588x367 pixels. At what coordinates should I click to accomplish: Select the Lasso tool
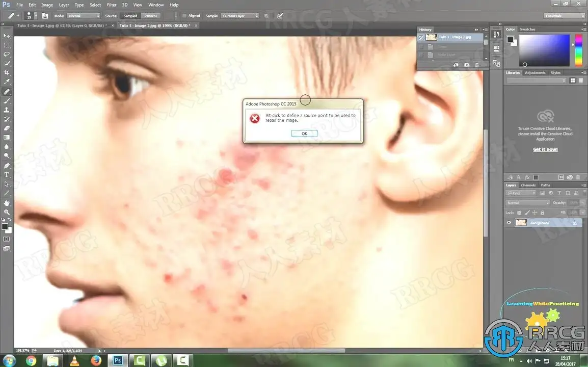point(7,55)
